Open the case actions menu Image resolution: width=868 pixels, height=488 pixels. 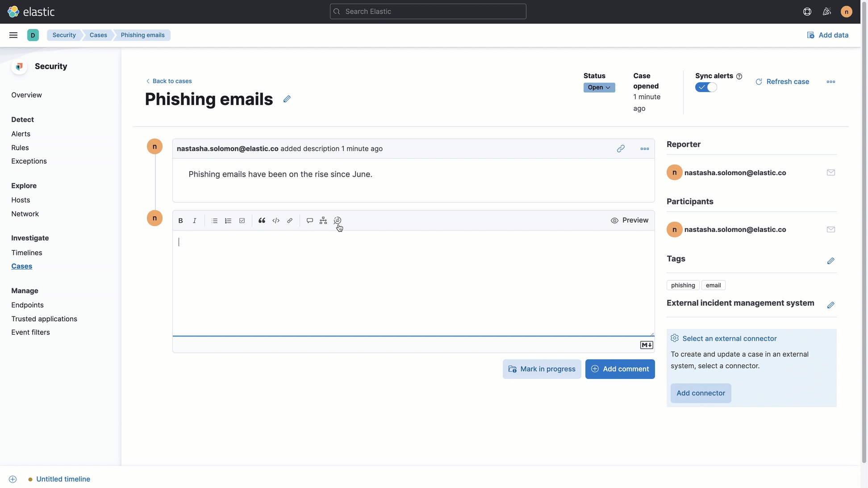pos(831,82)
